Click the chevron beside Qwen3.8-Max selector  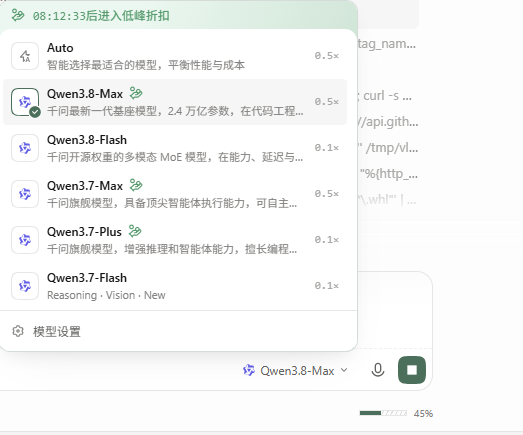tap(344, 370)
